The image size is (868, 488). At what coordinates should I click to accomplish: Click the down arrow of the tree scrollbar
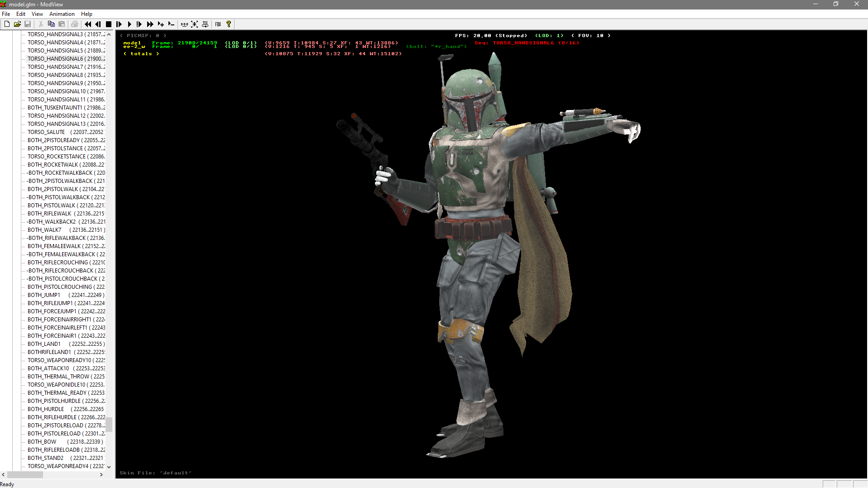pos(109,467)
